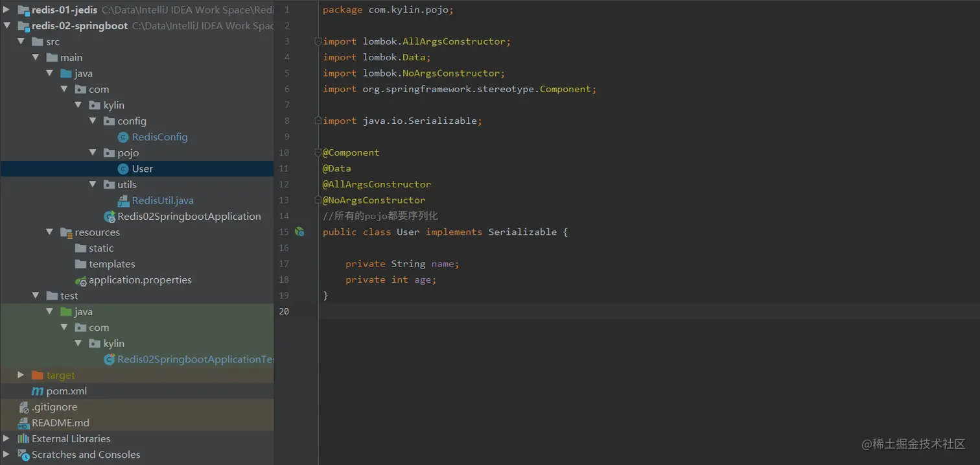The width and height of the screenshot is (980, 465).
Task: Click the age field on line 18
Action: click(423, 280)
